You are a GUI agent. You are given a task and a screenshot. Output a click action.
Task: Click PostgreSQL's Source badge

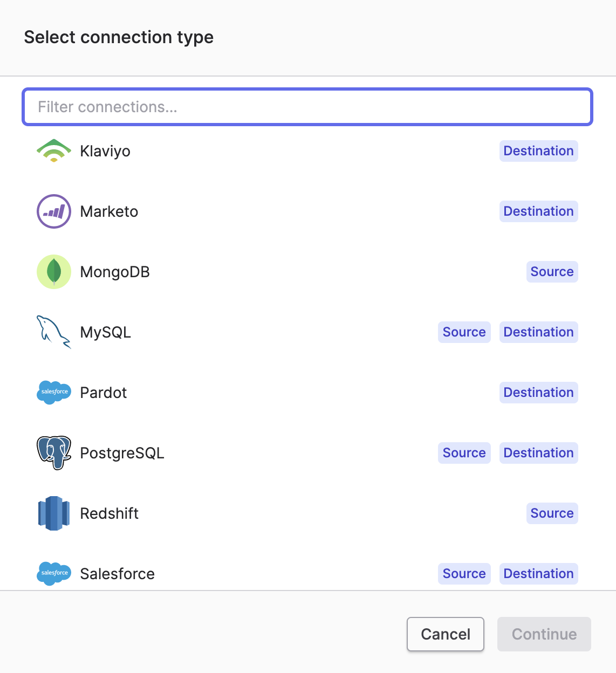tap(464, 453)
